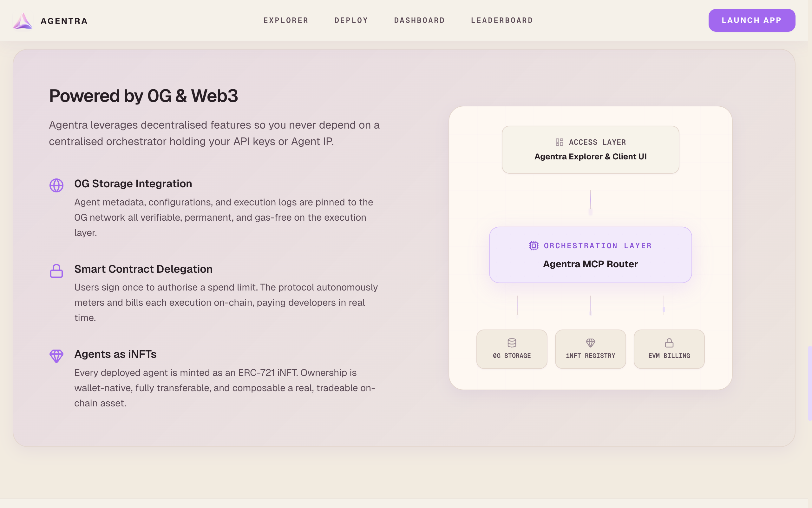Screen dimensions: 812x508
Task: Click the 'Agentra leverages decentralised features' paragraph
Action: 214,133
